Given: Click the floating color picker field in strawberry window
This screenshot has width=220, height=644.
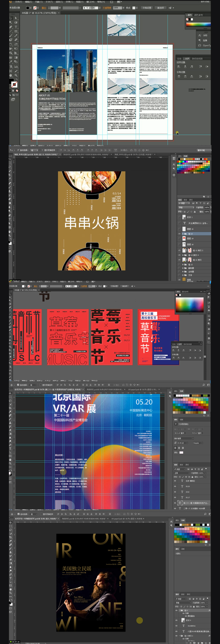Looking at the screenshot, I should click(x=190, y=305).
